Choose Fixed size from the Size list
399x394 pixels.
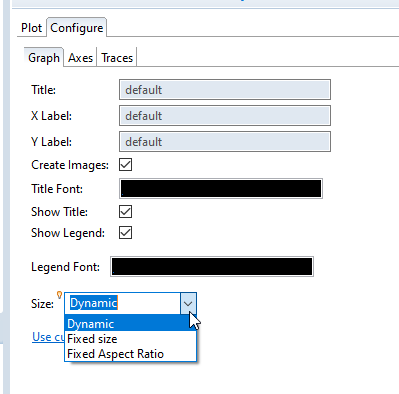point(130,339)
